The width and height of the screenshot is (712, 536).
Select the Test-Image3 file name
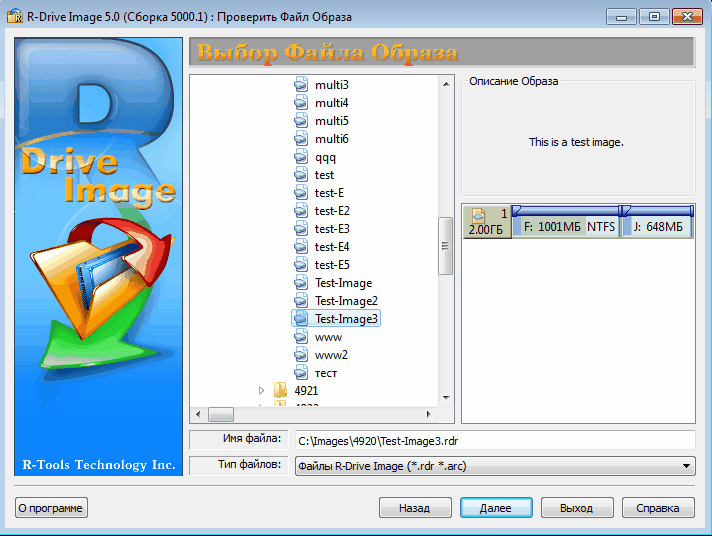coord(346,319)
